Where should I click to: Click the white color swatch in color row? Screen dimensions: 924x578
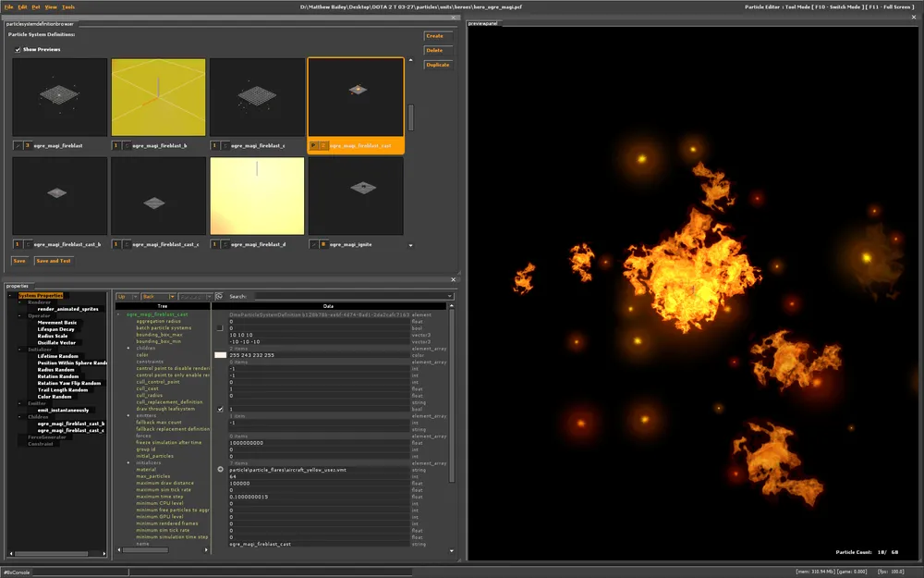tap(220, 355)
